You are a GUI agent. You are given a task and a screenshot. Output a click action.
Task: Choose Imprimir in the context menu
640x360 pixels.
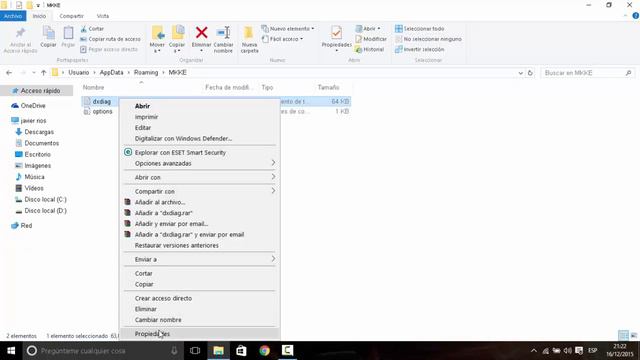pos(147,117)
